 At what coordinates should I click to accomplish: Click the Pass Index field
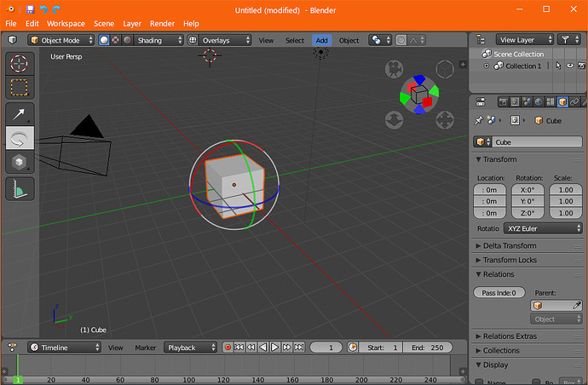click(499, 292)
